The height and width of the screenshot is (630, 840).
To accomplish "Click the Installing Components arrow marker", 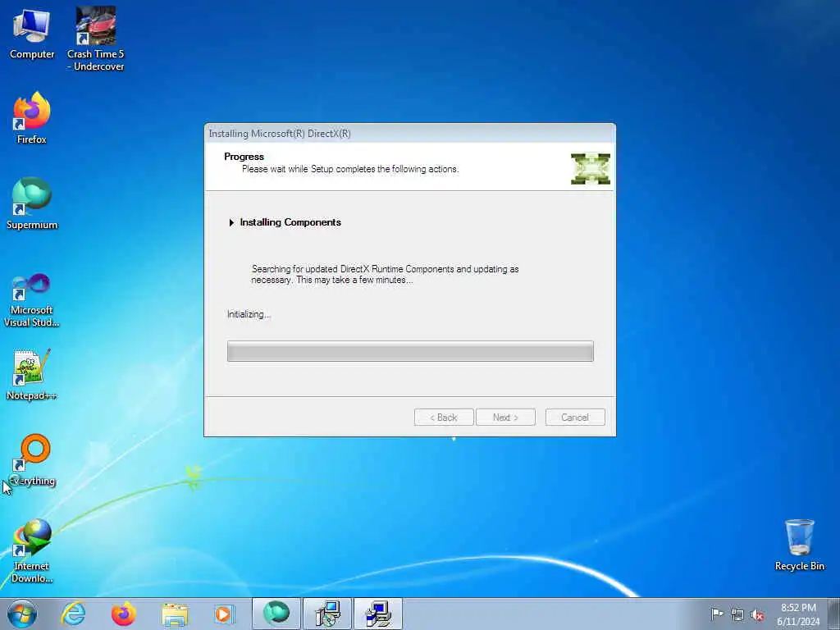I will 231,222.
